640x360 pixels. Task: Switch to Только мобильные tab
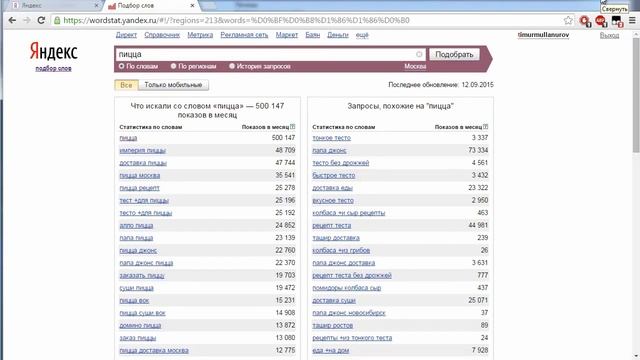coord(173,85)
